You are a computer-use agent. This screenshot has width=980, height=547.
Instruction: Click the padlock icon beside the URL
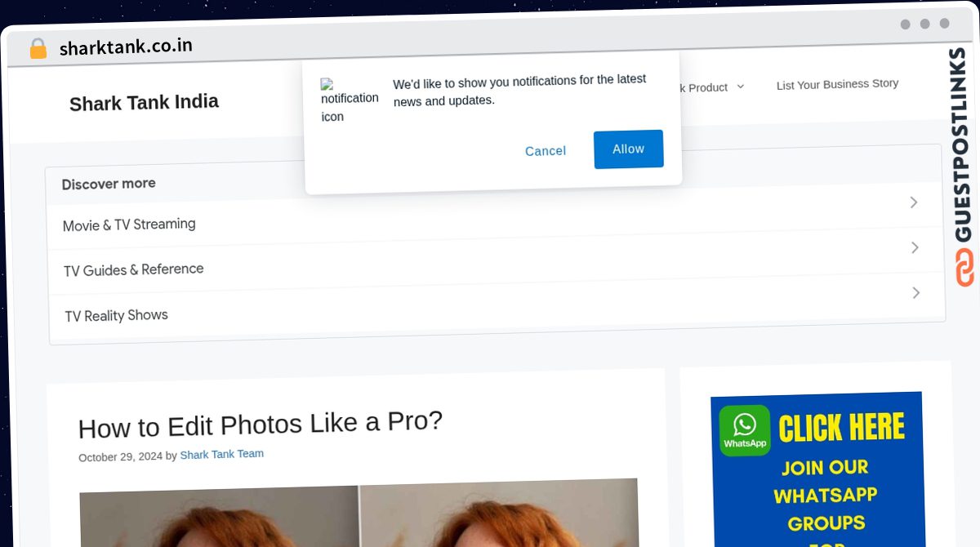click(x=38, y=49)
